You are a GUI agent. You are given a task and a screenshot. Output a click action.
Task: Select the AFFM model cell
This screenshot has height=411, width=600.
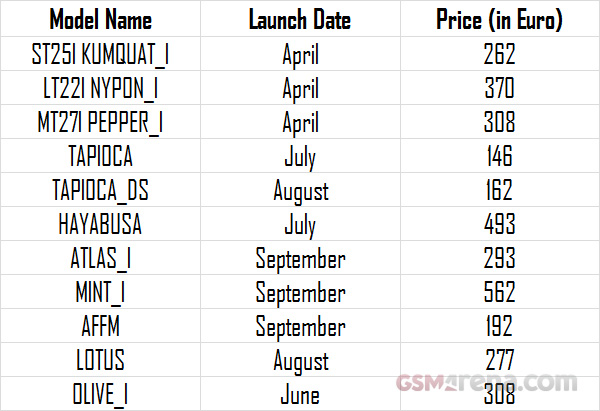coord(100,326)
